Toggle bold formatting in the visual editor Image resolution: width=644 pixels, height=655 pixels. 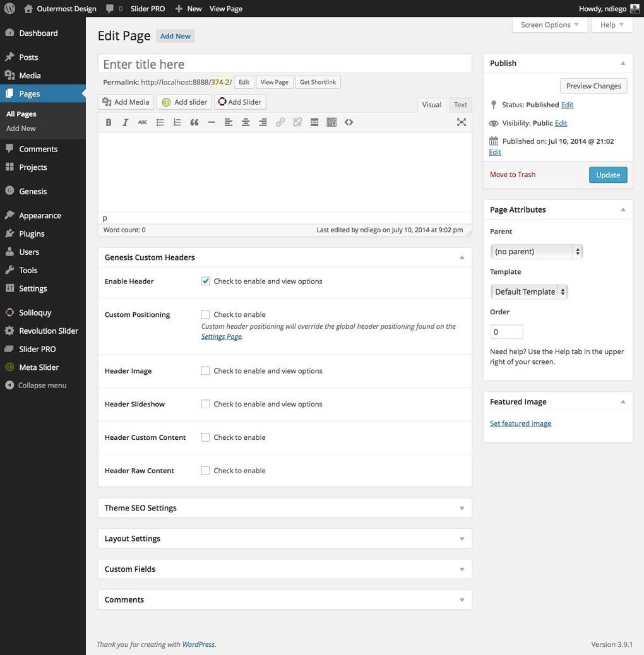point(108,122)
